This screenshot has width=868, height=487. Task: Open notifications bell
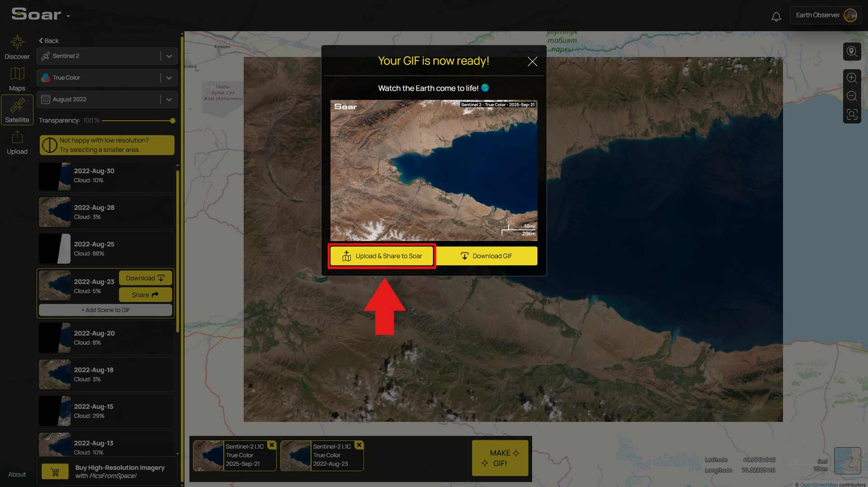pos(776,17)
